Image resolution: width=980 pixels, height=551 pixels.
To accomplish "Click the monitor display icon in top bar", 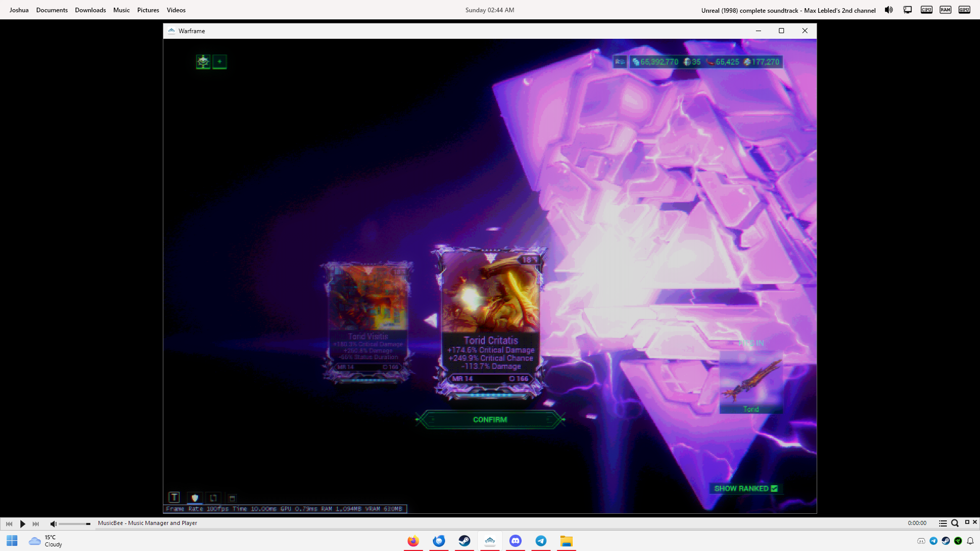I will coord(908,10).
